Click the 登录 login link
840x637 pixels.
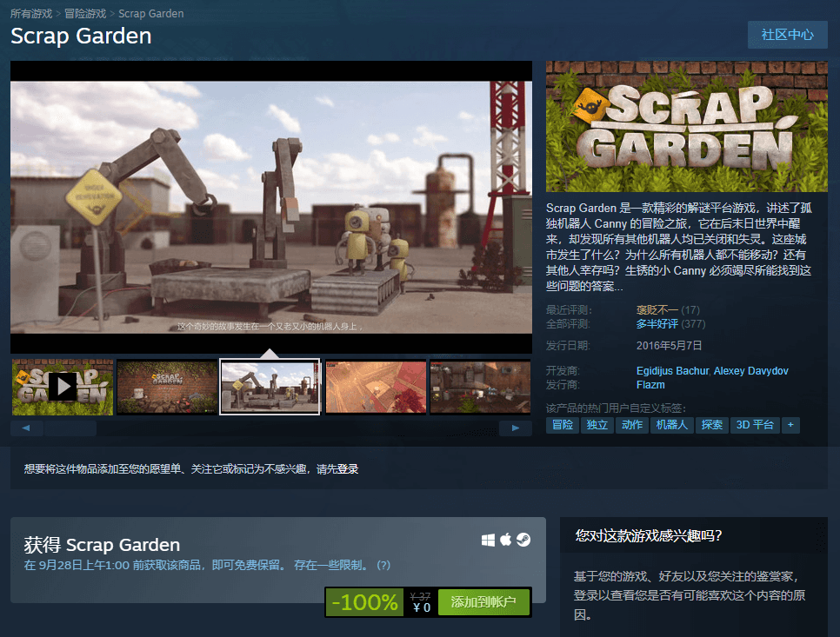348,469
